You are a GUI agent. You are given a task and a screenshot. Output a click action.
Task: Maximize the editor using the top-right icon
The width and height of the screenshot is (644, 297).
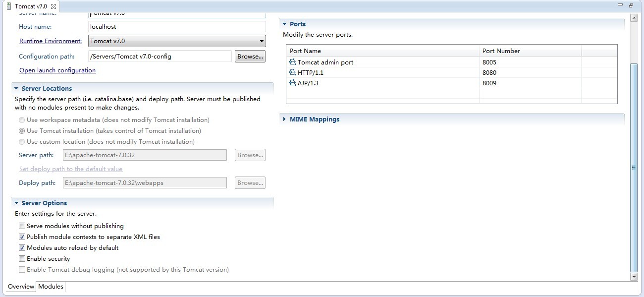[x=630, y=4]
